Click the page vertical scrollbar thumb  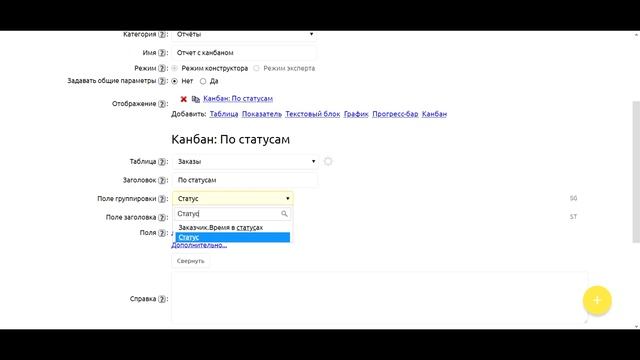pos(636,171)
